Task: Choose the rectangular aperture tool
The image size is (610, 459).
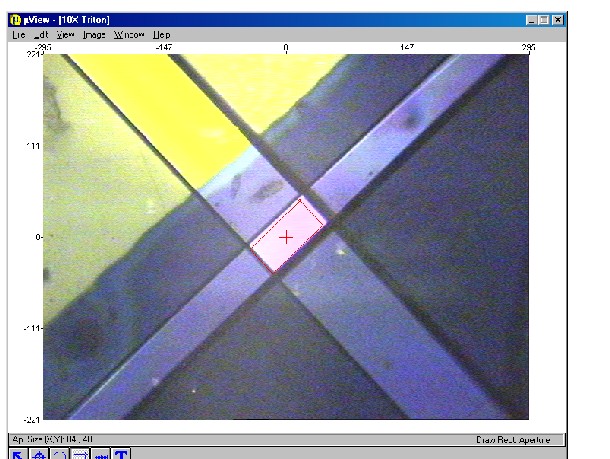Action: [80, 455]
